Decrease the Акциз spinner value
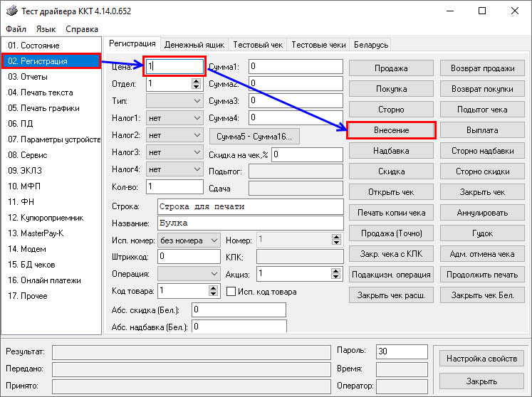 click(335, 277)
